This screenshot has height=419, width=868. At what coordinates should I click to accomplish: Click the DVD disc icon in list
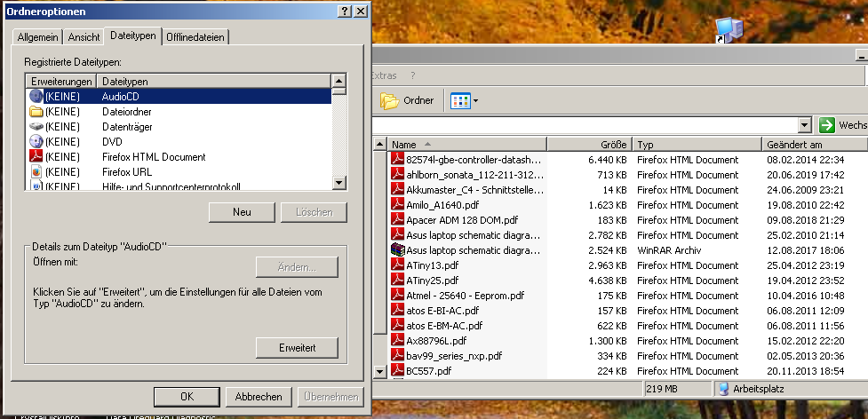click(x=36, y=141)
